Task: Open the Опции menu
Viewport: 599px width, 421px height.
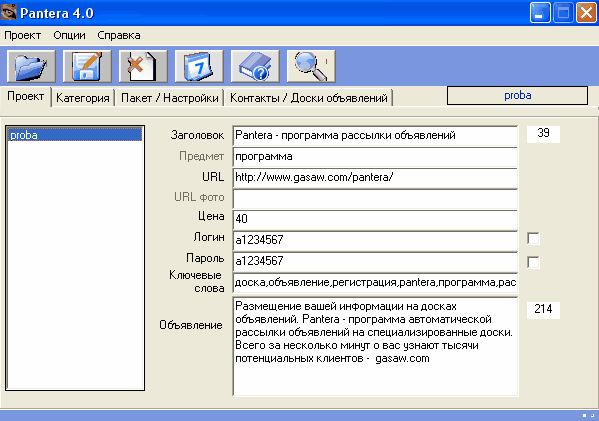Action: (x=70, y=35)
